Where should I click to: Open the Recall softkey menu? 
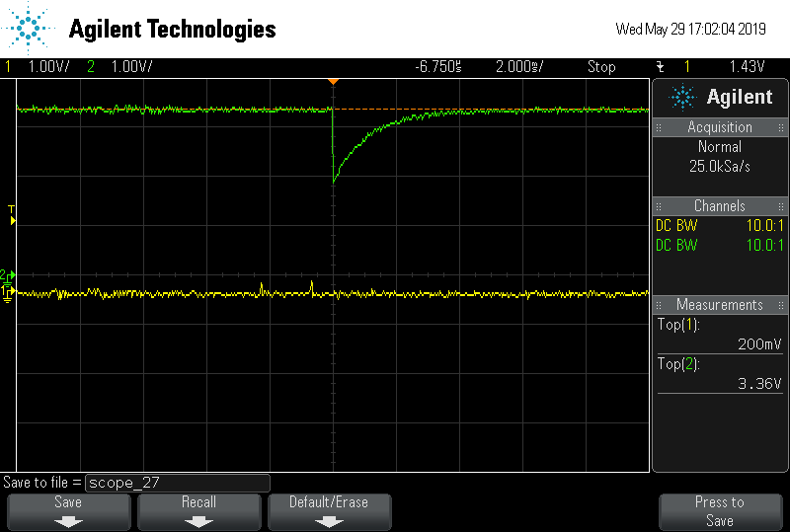click(199, 512)
